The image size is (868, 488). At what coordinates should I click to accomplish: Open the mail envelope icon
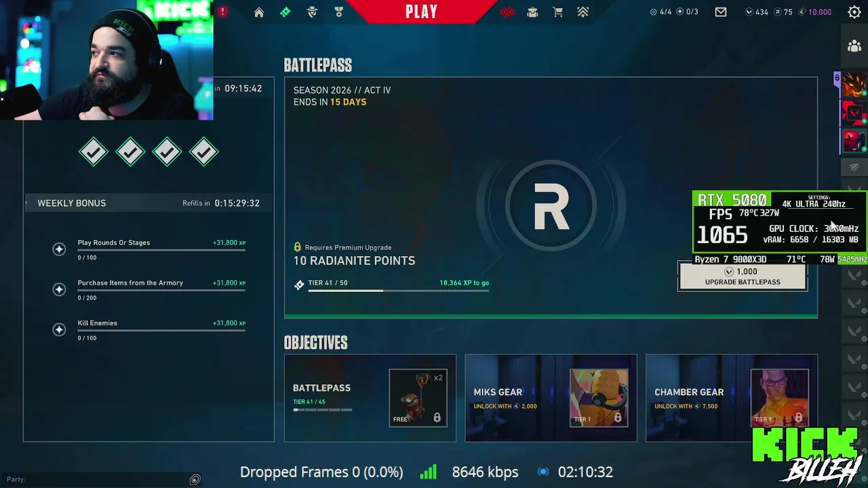click(x=721, y=12)
